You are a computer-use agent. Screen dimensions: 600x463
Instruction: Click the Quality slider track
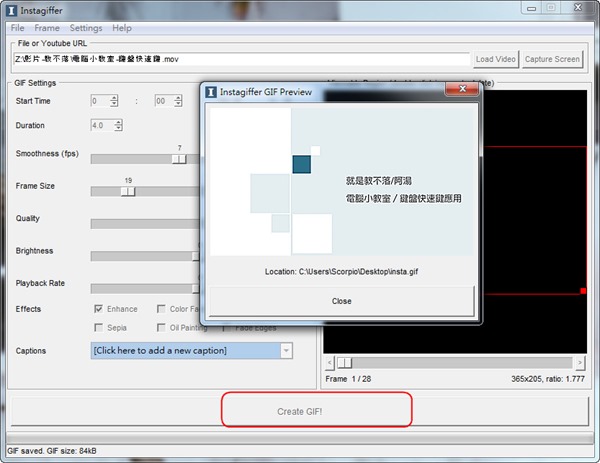(x=145, y=224)
